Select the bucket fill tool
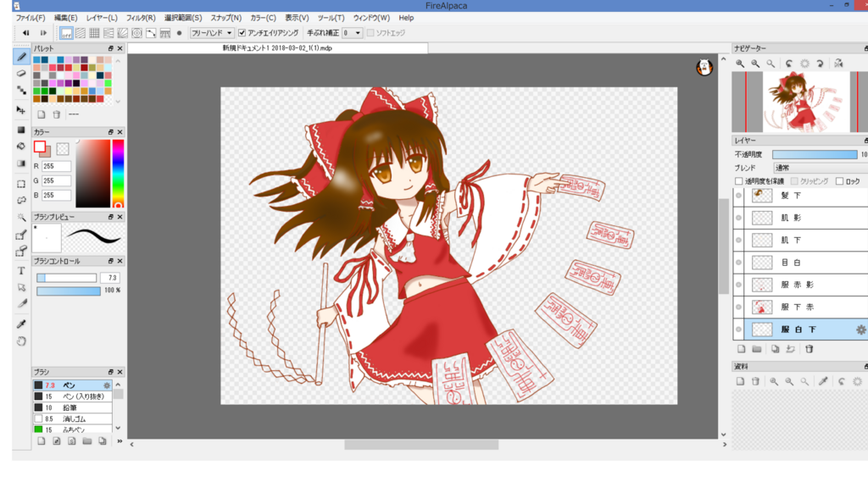The width and height of the screenshot is (868, 482). [x=21, y=146]
